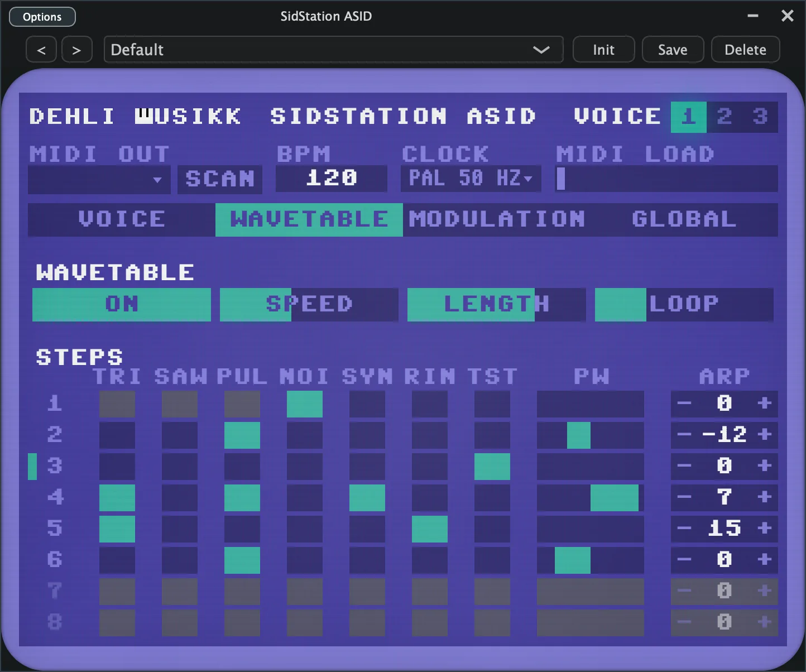Toggle TST bit on step 3

click(492, 467)
